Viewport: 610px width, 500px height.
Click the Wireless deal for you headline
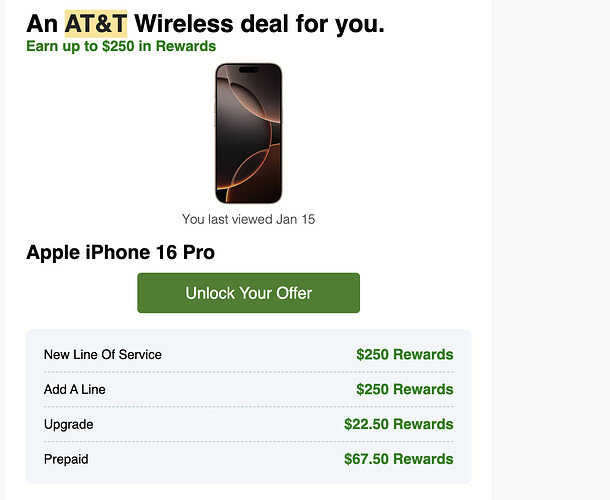pos(259,24)
